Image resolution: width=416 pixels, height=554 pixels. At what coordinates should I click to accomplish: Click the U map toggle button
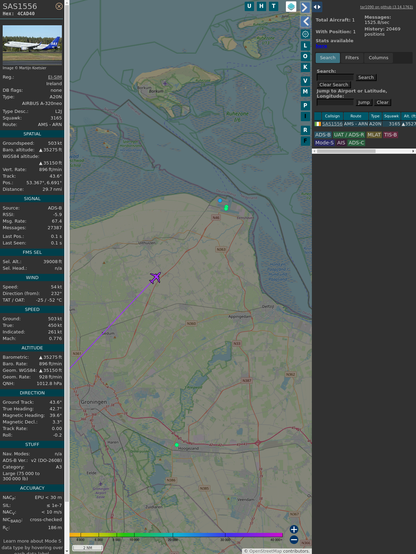point(249,6)
